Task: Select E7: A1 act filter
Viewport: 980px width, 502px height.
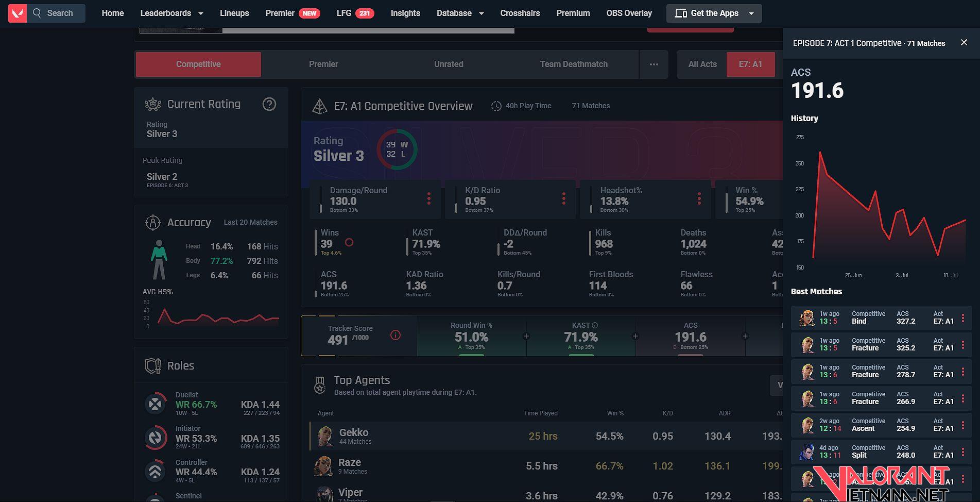Action: point(750,64)
